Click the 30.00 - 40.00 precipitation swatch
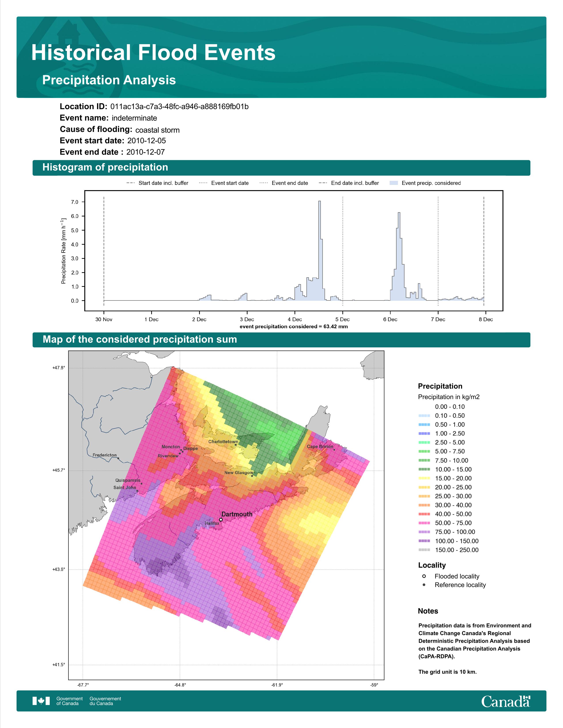This screenshot has width=563, height=728. tap(424, 505)
